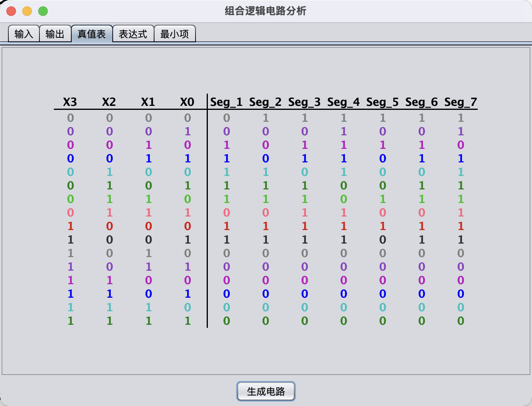Open the 输出 tab
532x406 pixels.
(x=55, y=34)
